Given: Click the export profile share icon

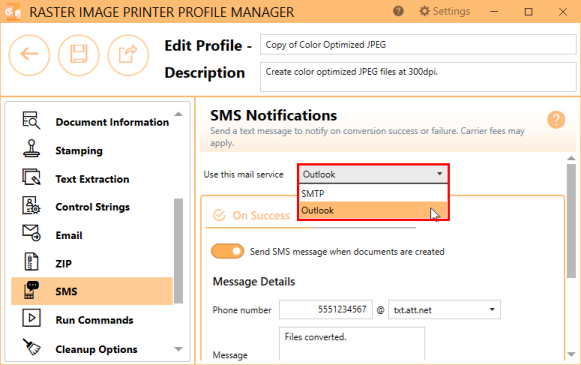Looking at the screenshot, I should pos(128,55).
